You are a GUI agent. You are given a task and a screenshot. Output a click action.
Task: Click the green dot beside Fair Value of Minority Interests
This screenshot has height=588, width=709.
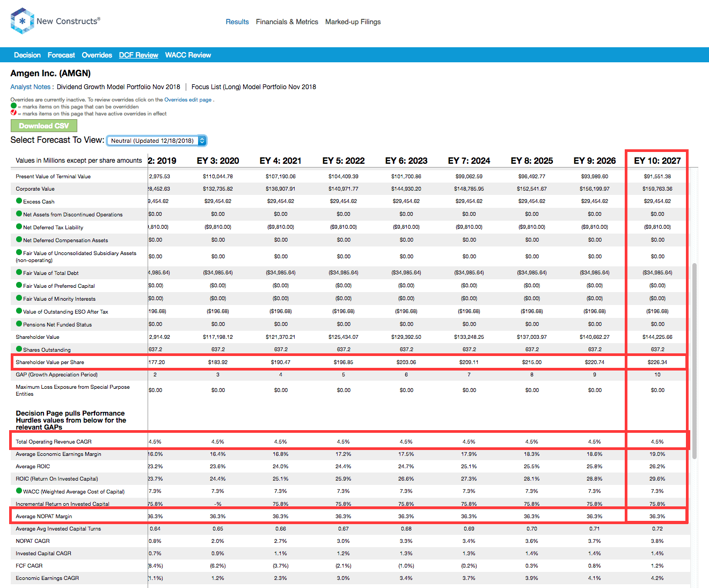19,298
